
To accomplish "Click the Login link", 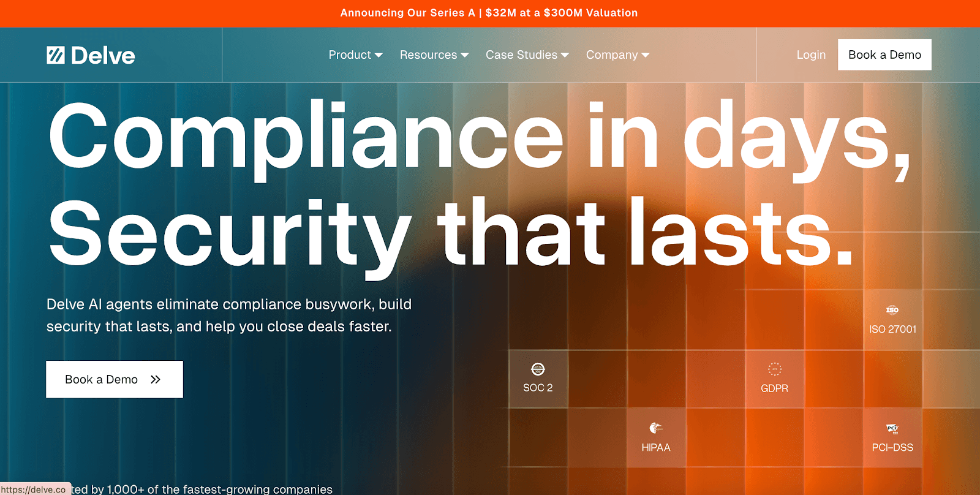I will coord(811,55).
